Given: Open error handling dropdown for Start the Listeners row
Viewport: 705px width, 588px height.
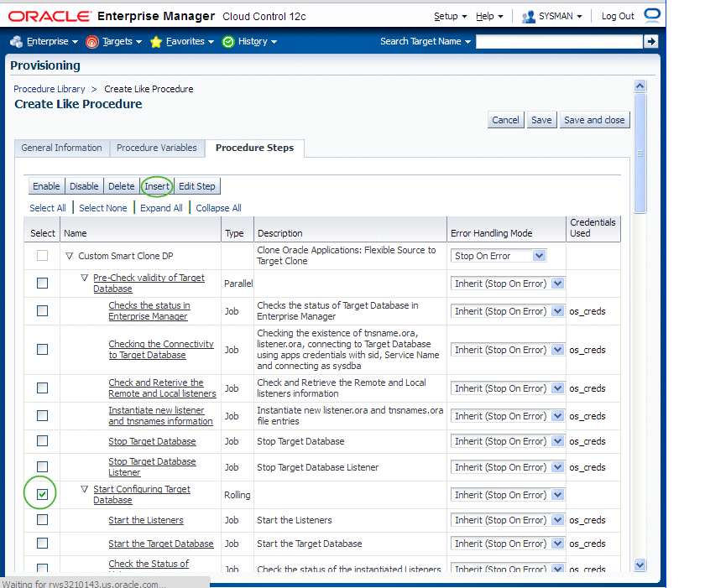Looking at the screenshot, I should [x=508, y=520].
